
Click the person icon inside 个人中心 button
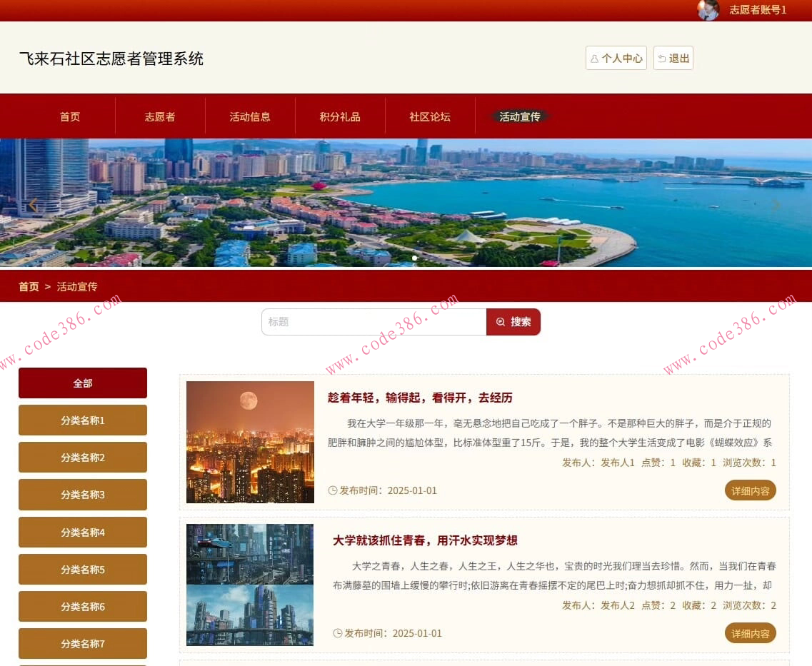[595, 58]
